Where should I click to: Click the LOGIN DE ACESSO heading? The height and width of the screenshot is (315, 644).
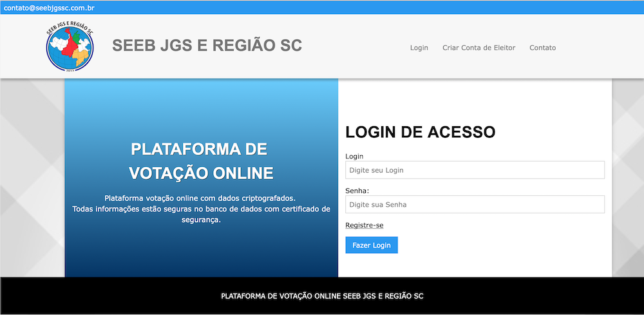[x=420, y=132]
